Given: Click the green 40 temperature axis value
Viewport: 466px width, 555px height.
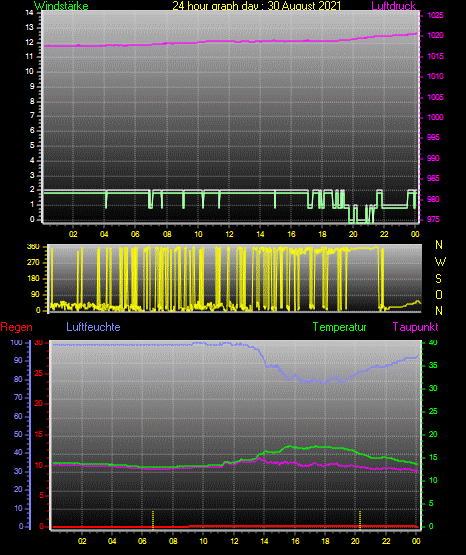Looking at the screenshot, I should click(433, 342).
